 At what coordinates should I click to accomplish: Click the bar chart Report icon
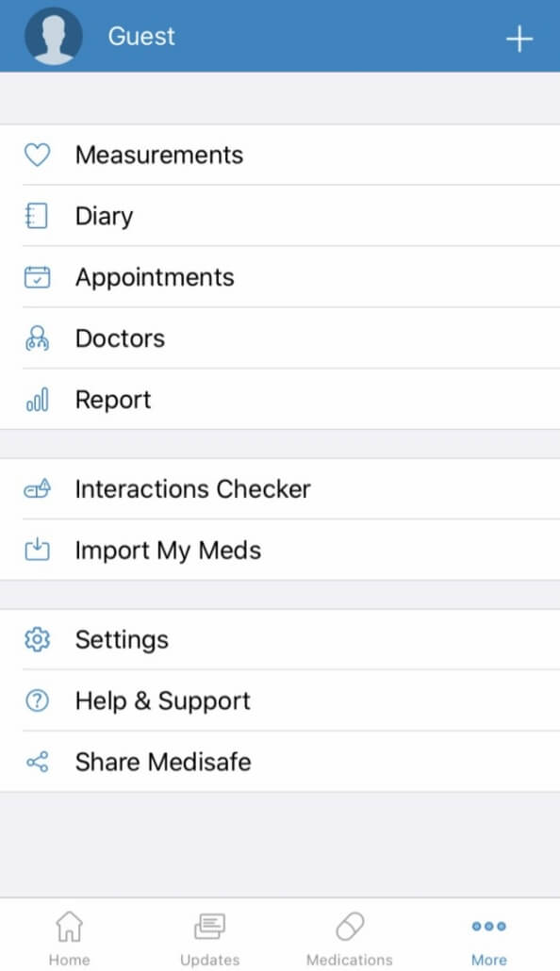[37, 400]
